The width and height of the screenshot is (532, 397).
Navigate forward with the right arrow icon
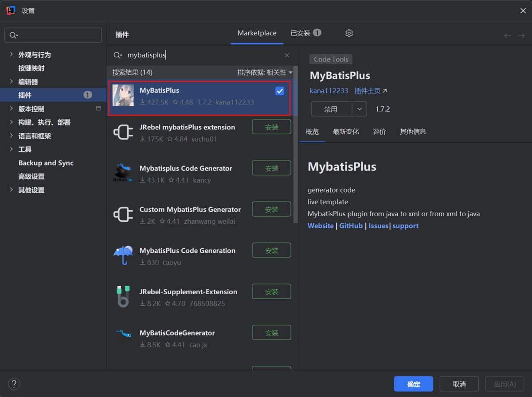coord(521,35)
